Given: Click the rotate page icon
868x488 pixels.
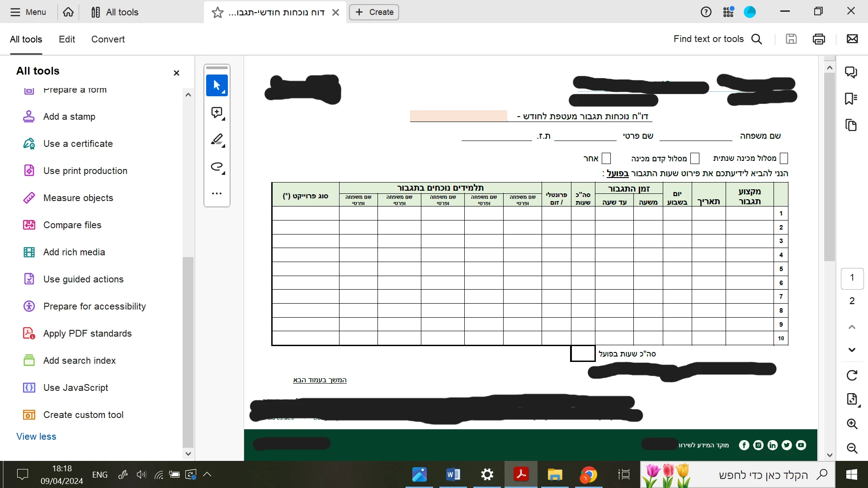Looking at the screenshot, I should coord(852,375).
